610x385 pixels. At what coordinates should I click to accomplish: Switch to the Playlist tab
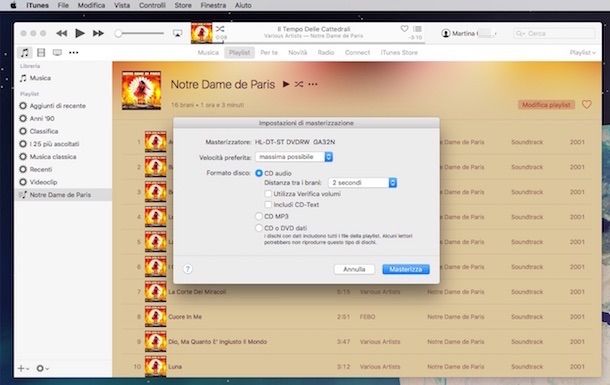pyautogui.click(x=239, y=52)
